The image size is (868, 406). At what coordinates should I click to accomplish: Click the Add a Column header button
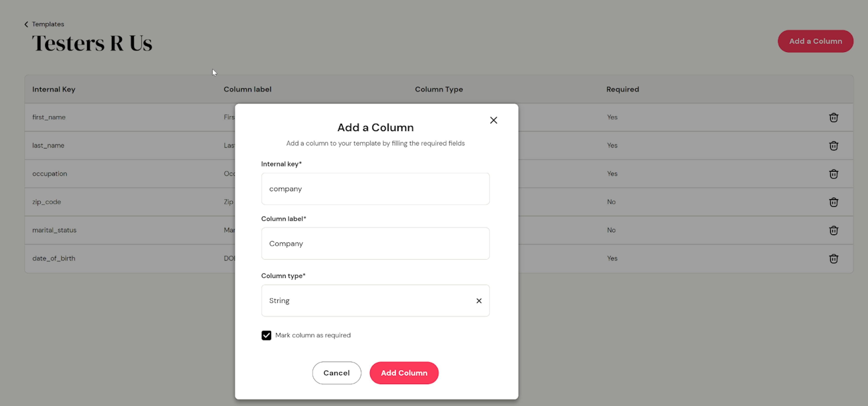click(x=815, y=41)
